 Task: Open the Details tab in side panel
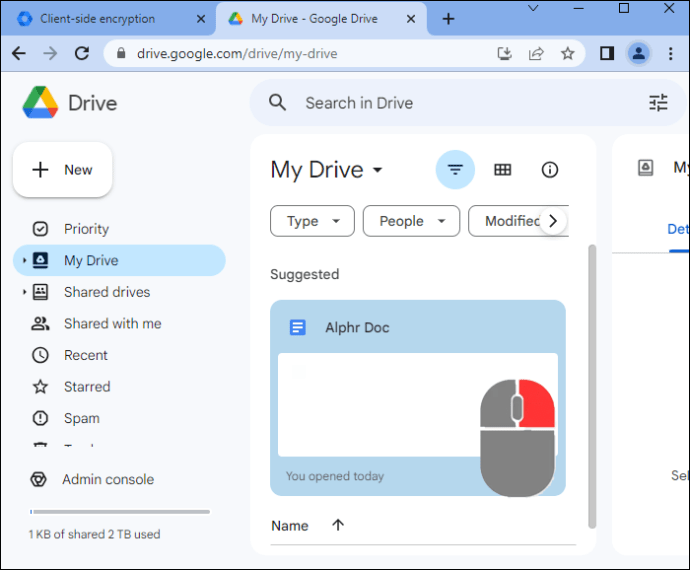pos(678,229)
